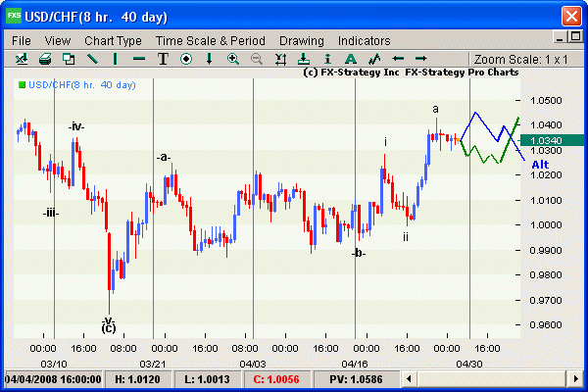Select the horizontal line drawing tool
This screenshot has height=392, width=588.
(139, 59)
